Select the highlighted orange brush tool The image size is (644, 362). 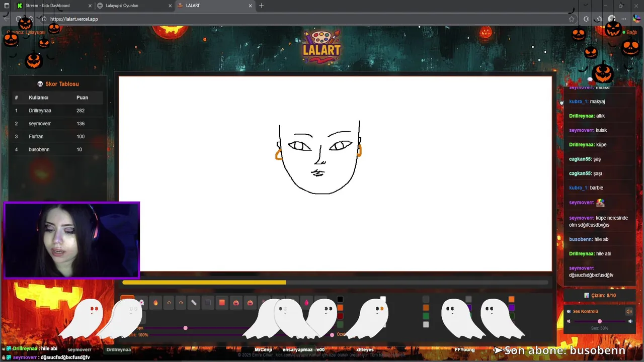tap(127, 301)
